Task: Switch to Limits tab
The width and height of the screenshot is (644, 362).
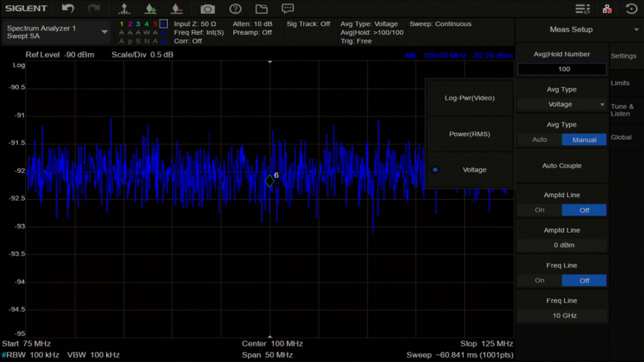Action: [620, 83]
